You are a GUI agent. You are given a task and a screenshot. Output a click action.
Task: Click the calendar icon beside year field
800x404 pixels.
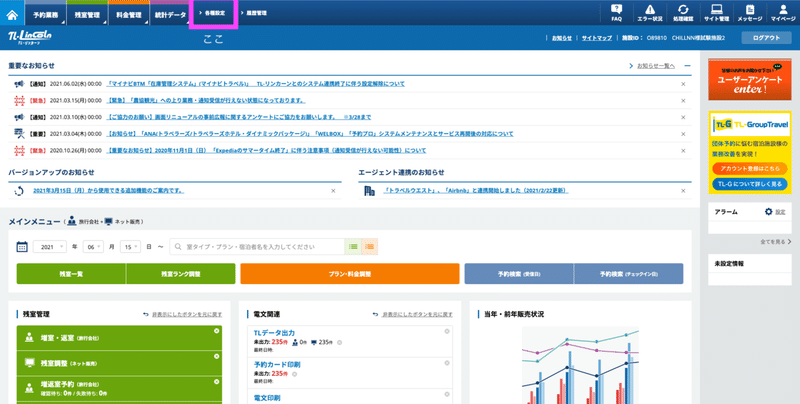(x=22, y=246)
